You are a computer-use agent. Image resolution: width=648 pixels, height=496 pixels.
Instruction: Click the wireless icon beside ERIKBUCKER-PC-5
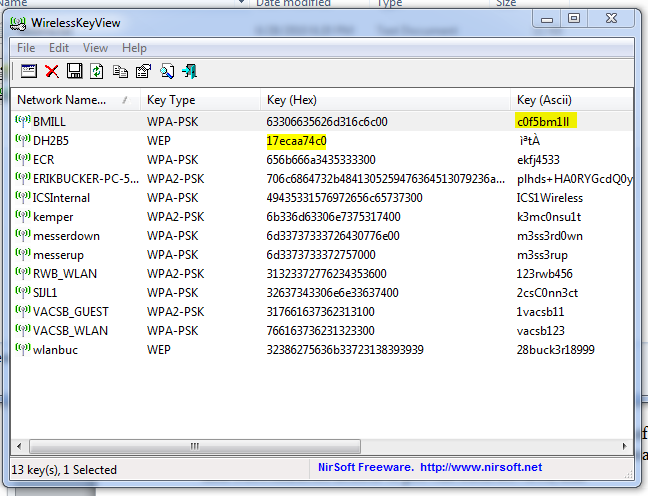23,178
